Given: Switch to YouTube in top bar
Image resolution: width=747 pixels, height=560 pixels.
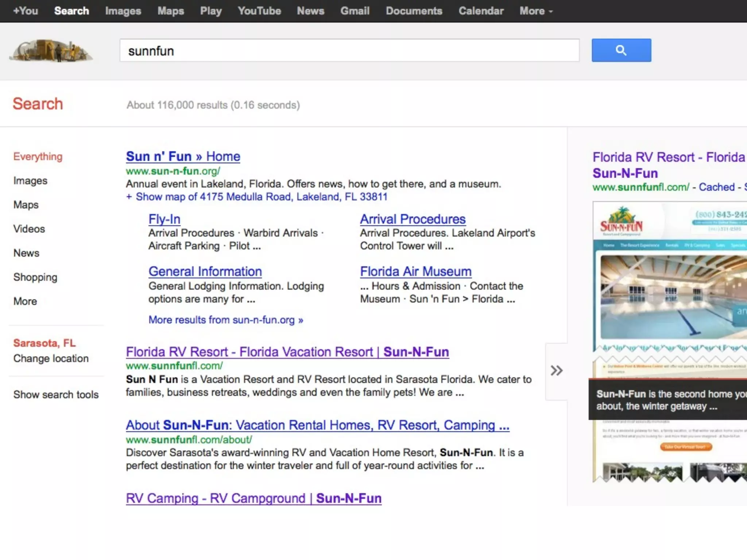Looking at the screenshot, I should click(259, 11).
